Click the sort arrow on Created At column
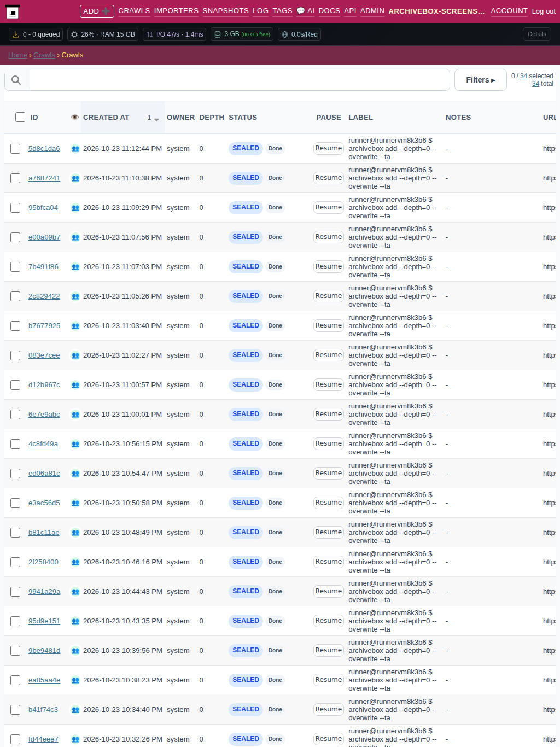The height and width of the screenshot is (747, 560). [x=156, y=119]
